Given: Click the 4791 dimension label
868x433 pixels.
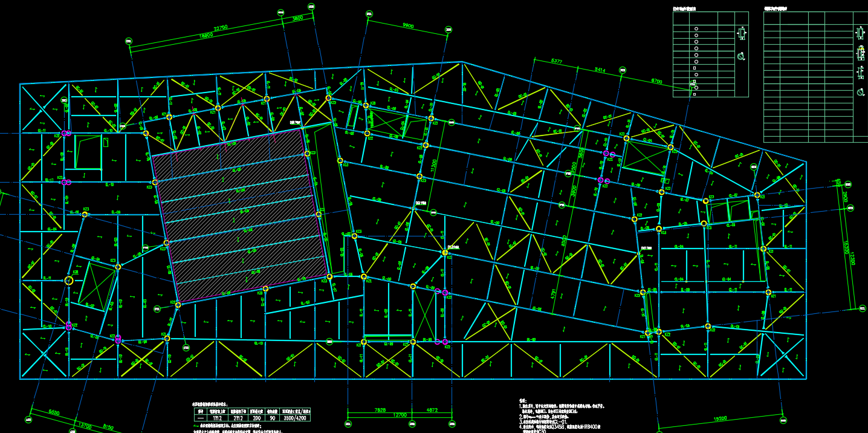Looking at the screenshot, I should 554,295.
